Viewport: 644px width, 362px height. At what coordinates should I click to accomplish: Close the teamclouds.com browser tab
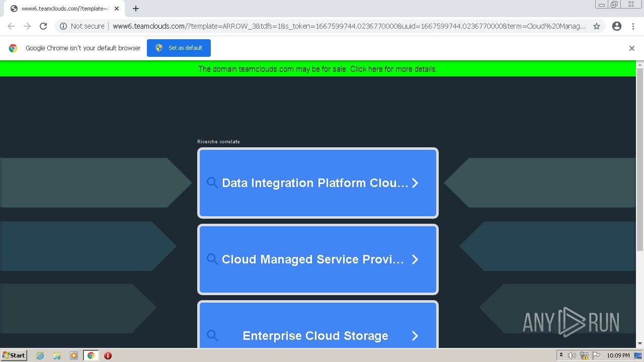click(x=117, y=9)
